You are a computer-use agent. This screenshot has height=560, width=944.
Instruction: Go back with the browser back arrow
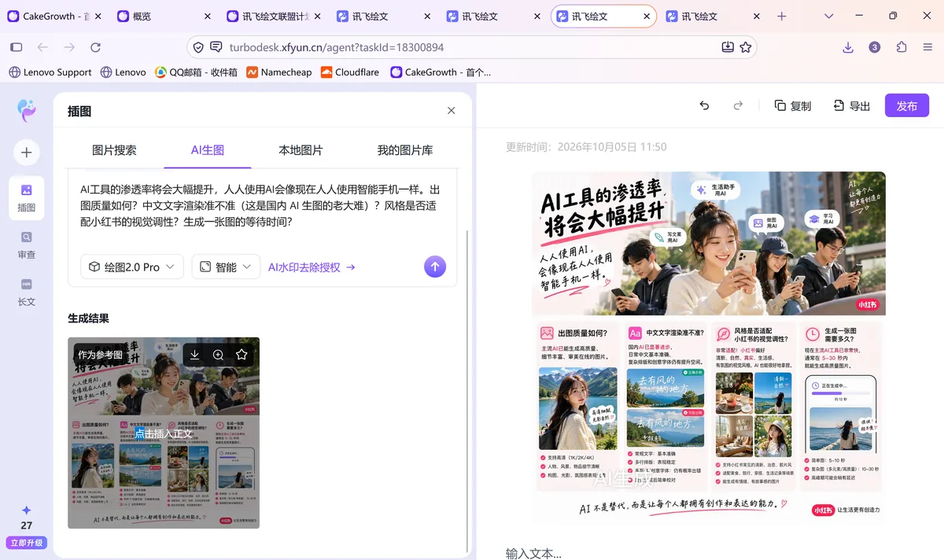(x=43, y=47)
